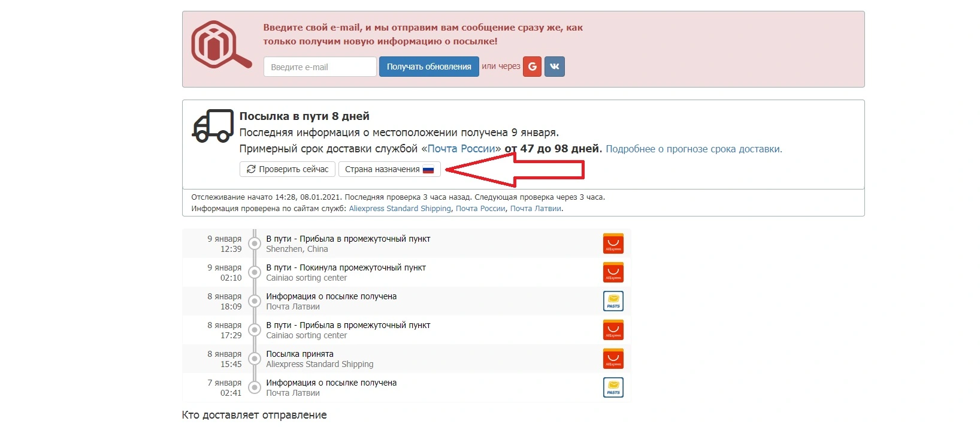Click the 'Кто доставляет отправление' heading

[254, 415]
